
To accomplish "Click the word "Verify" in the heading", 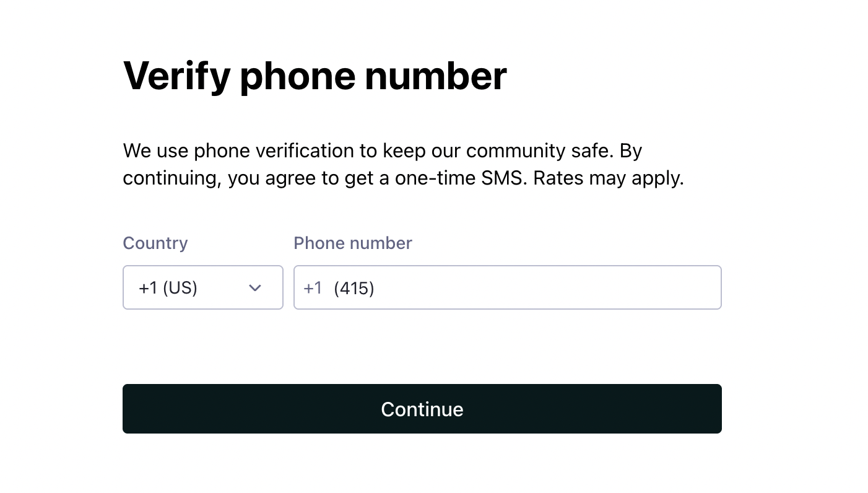I will click(x=176, y=76).
